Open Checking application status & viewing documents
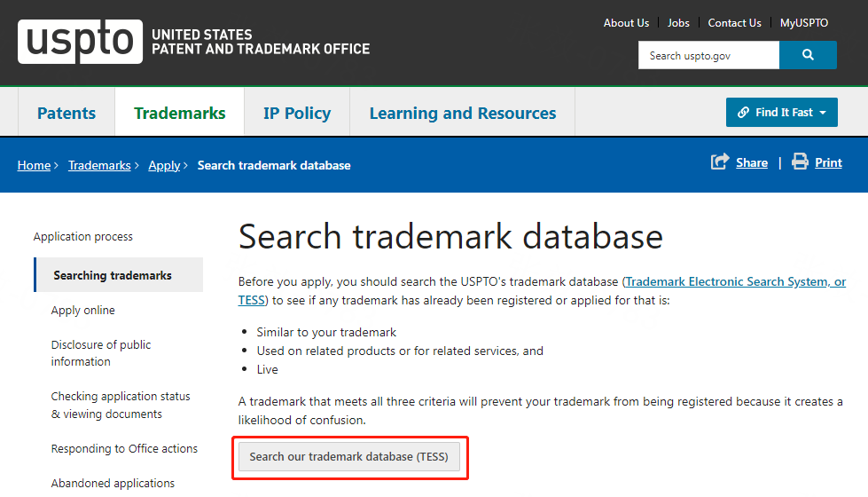The image size is (868, 497). coord(120,405)
